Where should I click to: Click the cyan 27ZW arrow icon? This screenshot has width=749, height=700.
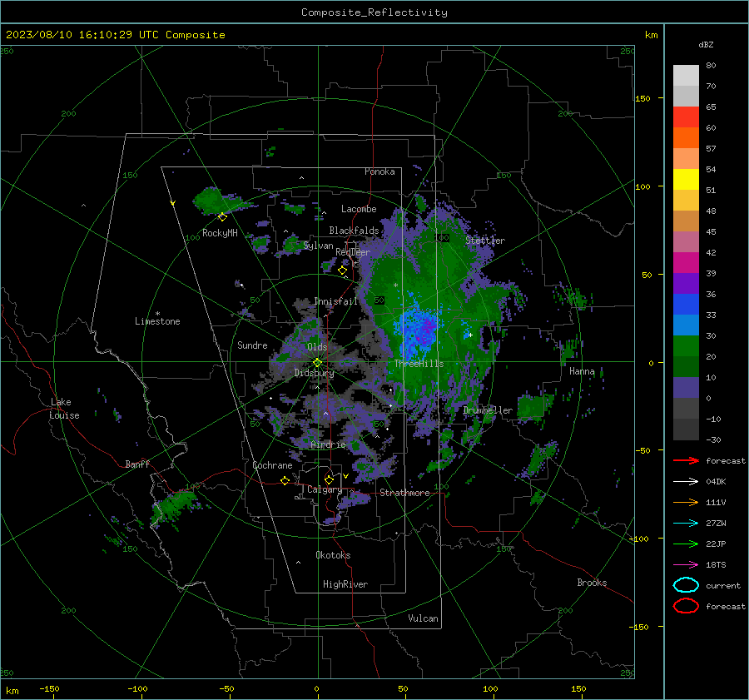pyautogui.click(x=686, y=523)
